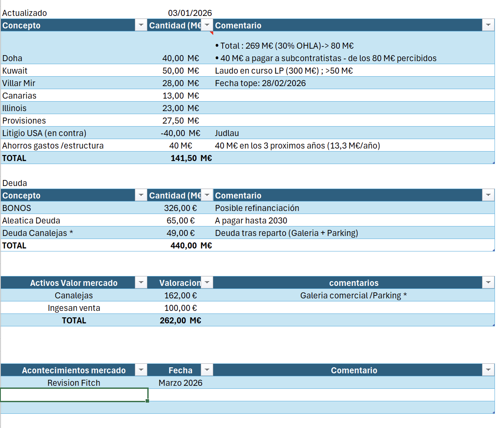This screenshot has width=504, height=428.
Task: Select the date cell 03/01/2026
Action: pos(190,13)
